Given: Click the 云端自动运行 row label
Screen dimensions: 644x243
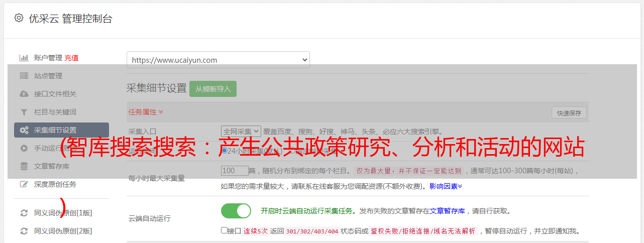Looking at the screenshot, I should click(x=150, y=218).
